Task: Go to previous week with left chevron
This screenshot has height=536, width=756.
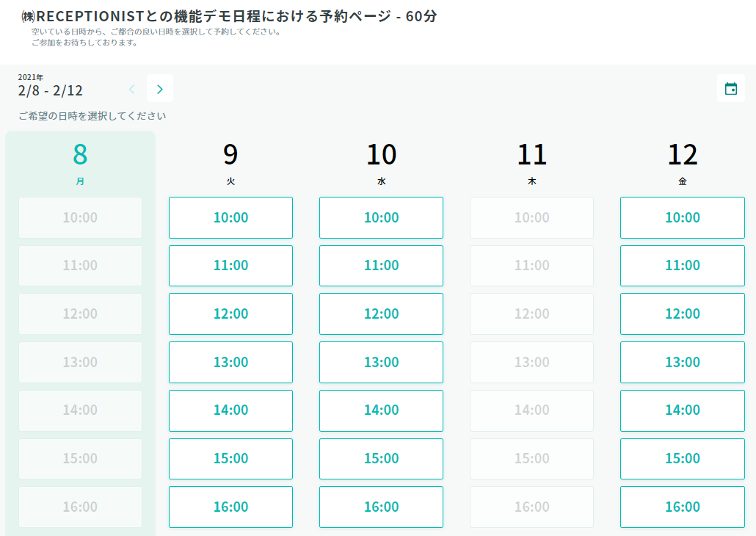Action: 132,89
